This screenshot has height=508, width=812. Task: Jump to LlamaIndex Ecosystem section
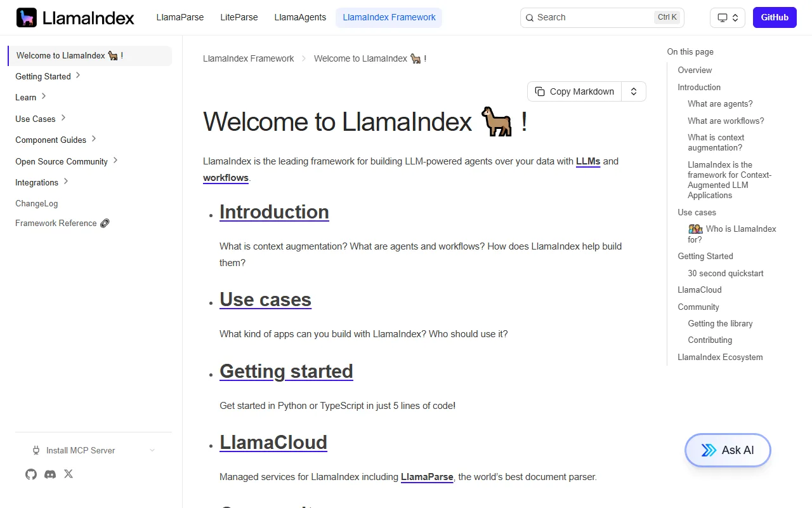pyautogui.click(x=720, y=358)
